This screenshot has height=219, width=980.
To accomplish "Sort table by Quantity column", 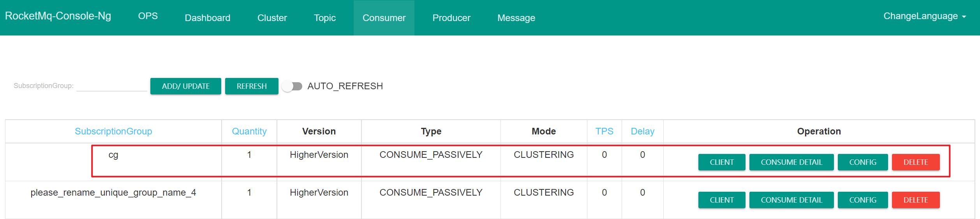I will point(249,131).
